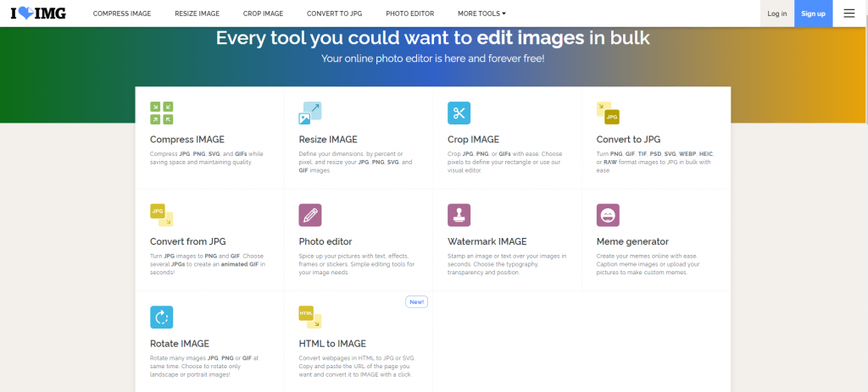The height and width of the screenshot is (392, 868).
Task: Click the Compress IMAGE green arrows icon
Action: [x=162, y=113]
